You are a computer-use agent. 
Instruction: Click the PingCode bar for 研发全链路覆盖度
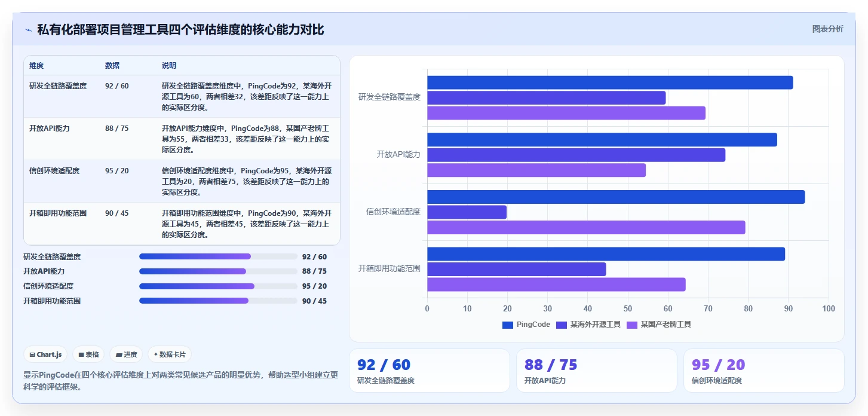(x=610, y=82)
